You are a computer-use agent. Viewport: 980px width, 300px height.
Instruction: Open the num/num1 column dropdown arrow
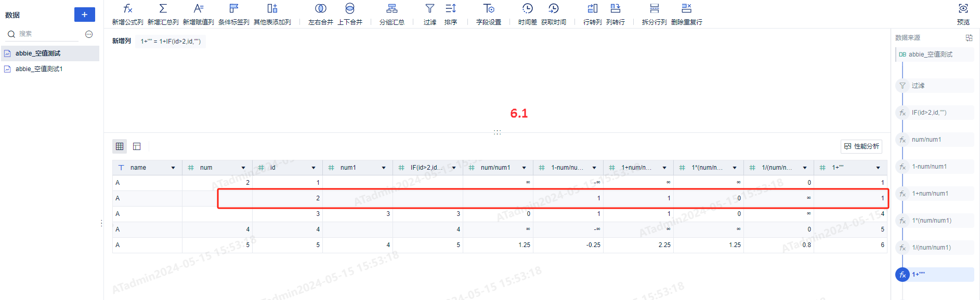pos(524,168)
